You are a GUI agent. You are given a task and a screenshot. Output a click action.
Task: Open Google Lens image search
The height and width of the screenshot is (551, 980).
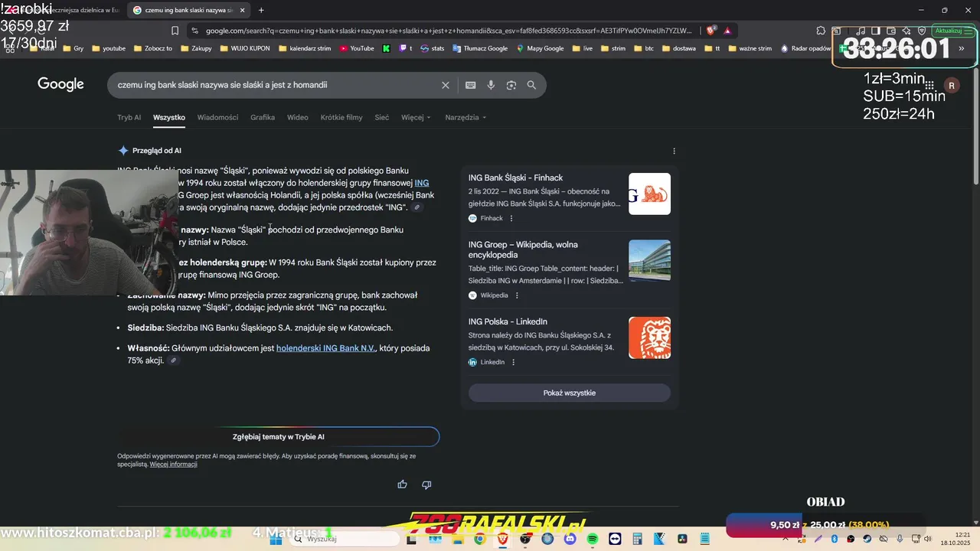[x=511, y=85]
